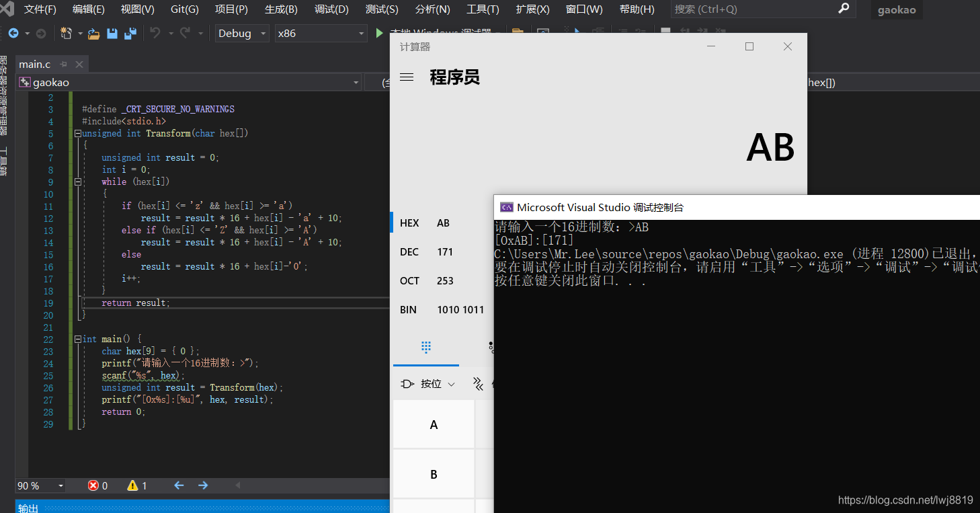
Task: Open the new project icon dropdown arrow
Action: tap(80, 34)
